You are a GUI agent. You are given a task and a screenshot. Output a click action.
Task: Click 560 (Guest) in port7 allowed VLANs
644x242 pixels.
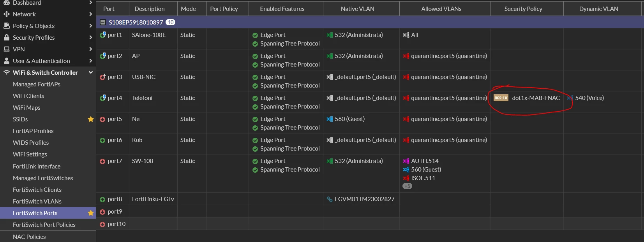pyautogui.click(x=426, y=170)
